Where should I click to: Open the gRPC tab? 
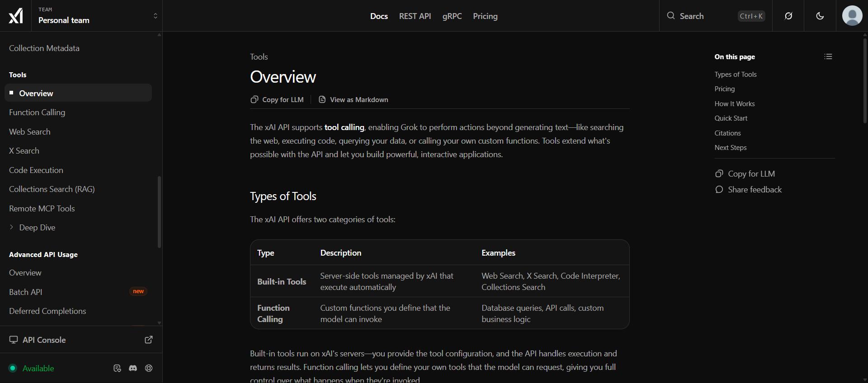coord(452,16)
